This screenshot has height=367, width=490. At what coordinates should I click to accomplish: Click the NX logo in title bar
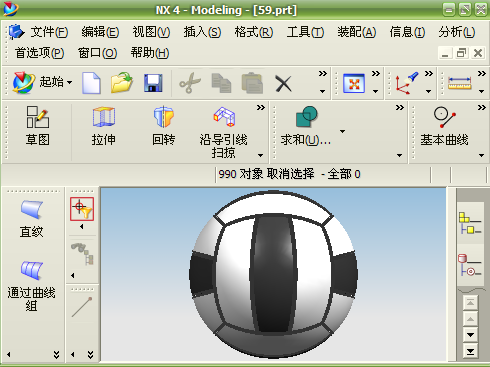pos(11,9)
